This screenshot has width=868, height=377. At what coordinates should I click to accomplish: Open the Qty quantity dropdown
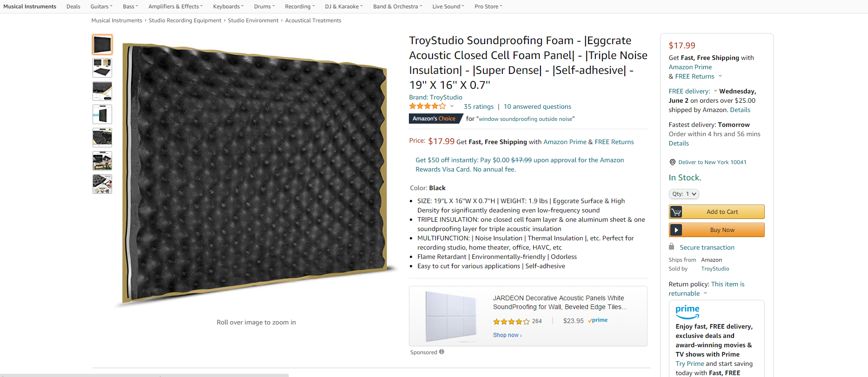pos(684,194)
